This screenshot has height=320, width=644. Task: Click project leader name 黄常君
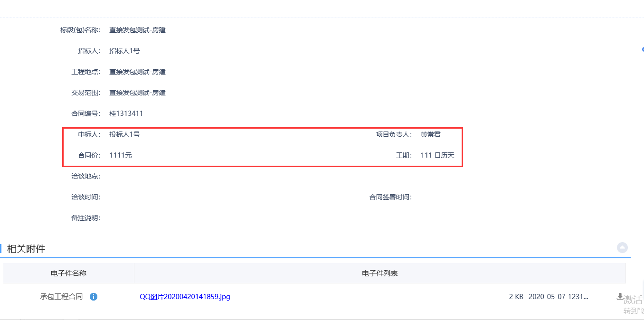point(430,134)
